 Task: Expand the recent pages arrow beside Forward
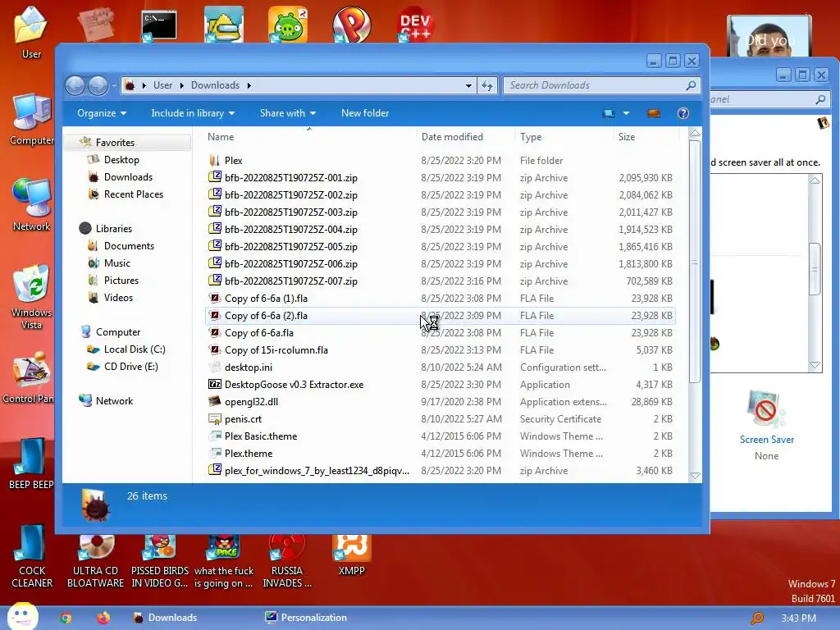point(114,85)
